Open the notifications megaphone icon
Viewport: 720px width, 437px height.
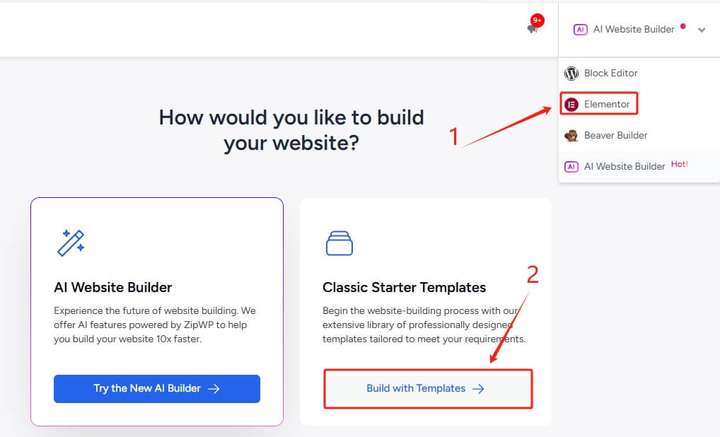click(x=532, y=29)
